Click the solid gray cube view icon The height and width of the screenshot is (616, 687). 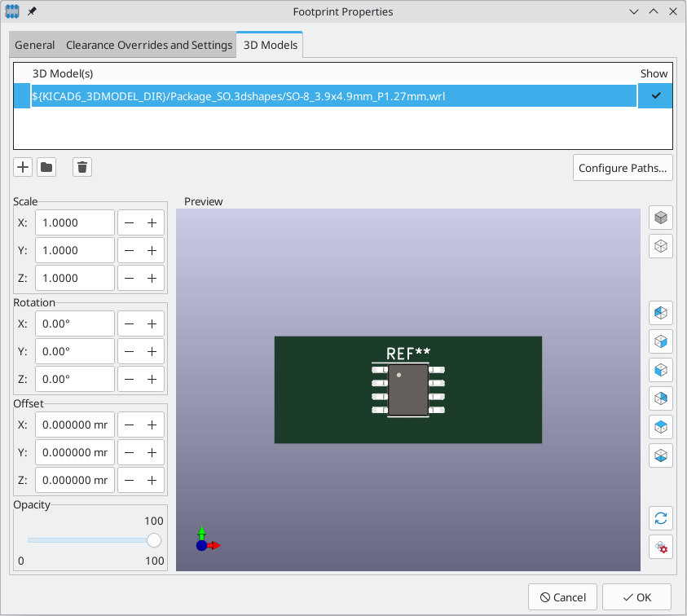pyautogui.click(x=661, y=218)
